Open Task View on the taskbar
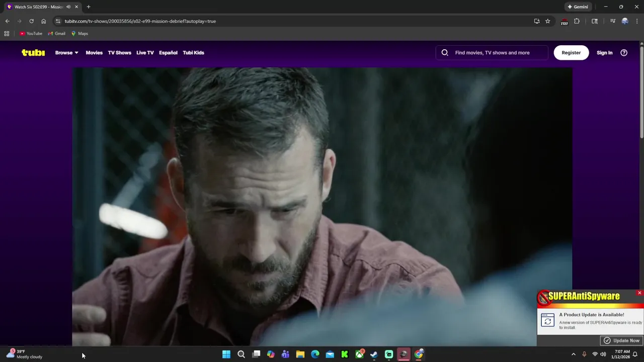The height and width of the screenshot is (362, 644). (x=256, y=354)
